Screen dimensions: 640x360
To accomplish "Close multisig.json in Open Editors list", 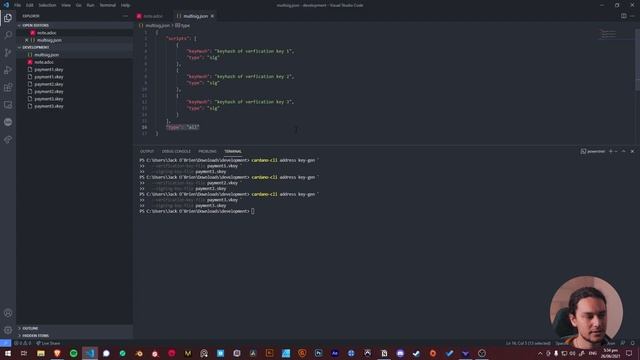I will (x=27, y=40).
